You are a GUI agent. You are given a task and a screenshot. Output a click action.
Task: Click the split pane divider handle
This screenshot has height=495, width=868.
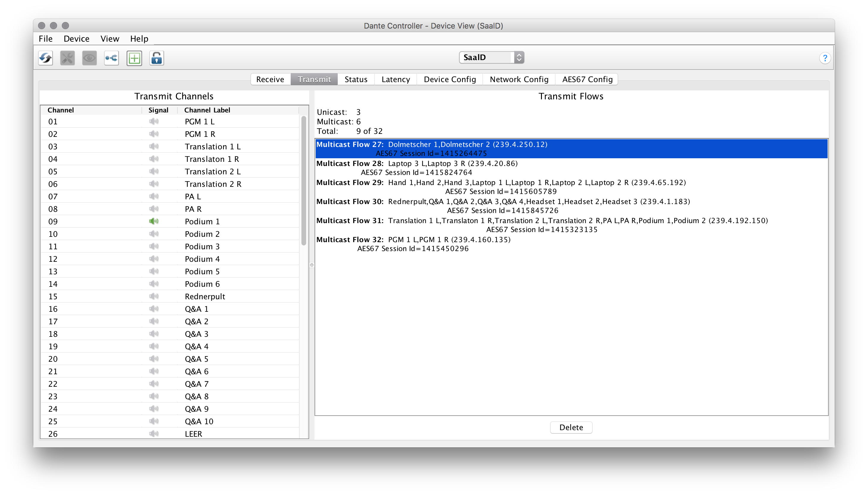[x=312, y=265]
